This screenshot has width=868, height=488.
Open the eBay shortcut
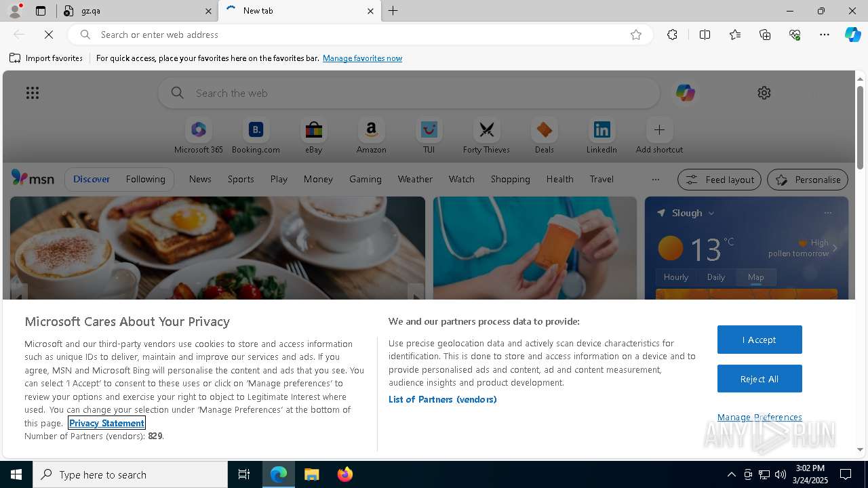point(313,136)
